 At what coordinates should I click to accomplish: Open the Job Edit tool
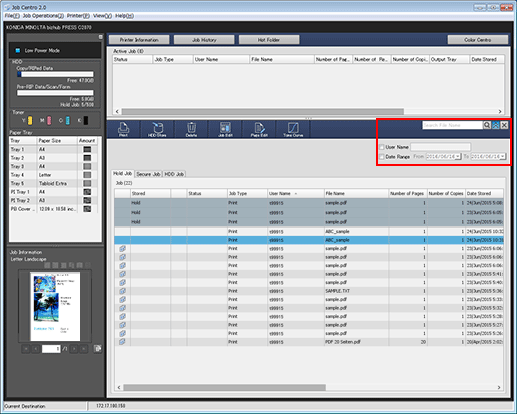(x=225, y=129)
